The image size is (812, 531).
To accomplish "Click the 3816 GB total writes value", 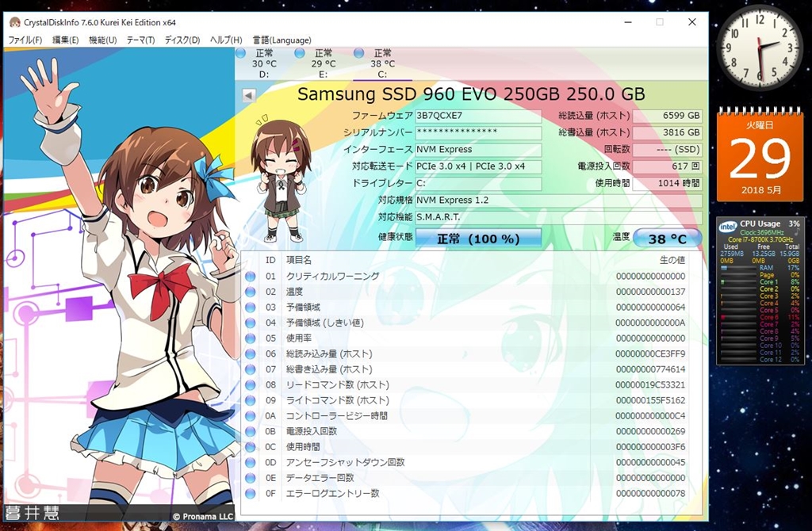I will [x=667, y=132].
